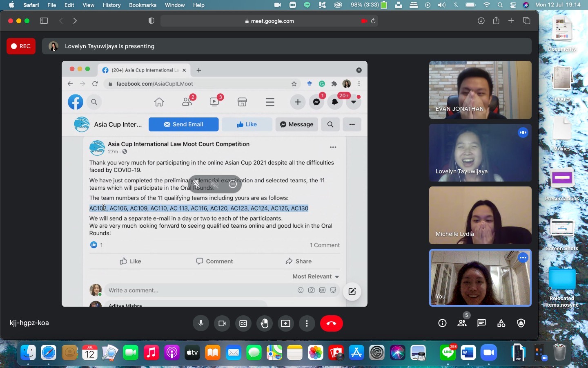Image resolution: width=588 pixels, height=368 pixels.
Task: Open more options three-dot menu in Meet
Action: (x=307, y=323)
